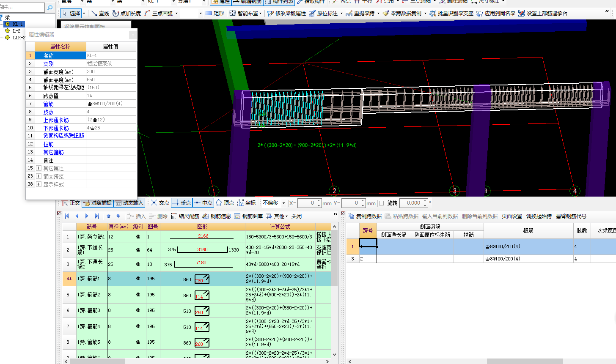Open dropdown arrow beside 智能布置
This screenshot has height=364, width=616.
coord(261,14)
